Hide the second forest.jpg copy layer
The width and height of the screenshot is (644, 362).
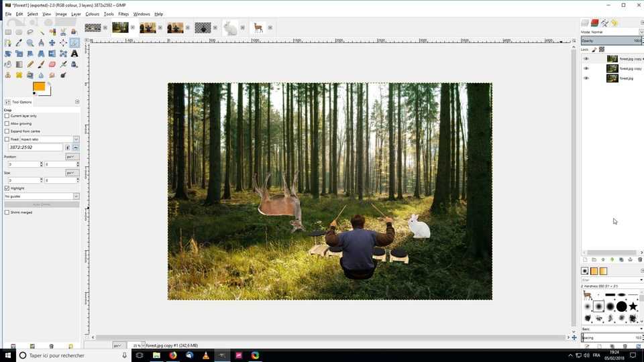point(586,68)
